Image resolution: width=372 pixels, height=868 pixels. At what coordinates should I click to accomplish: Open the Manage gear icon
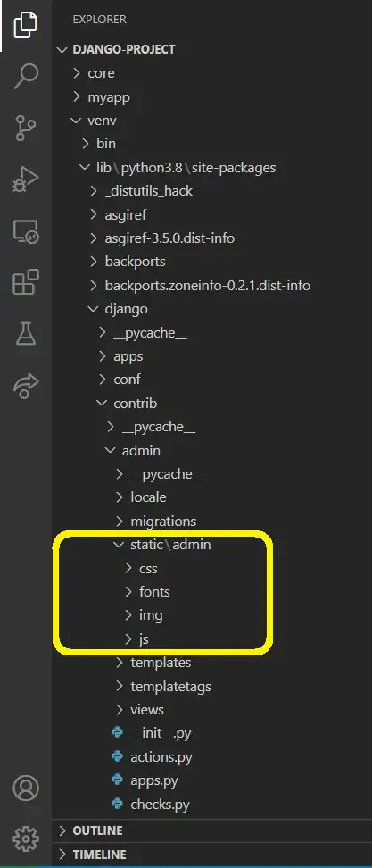pos(26,839)
